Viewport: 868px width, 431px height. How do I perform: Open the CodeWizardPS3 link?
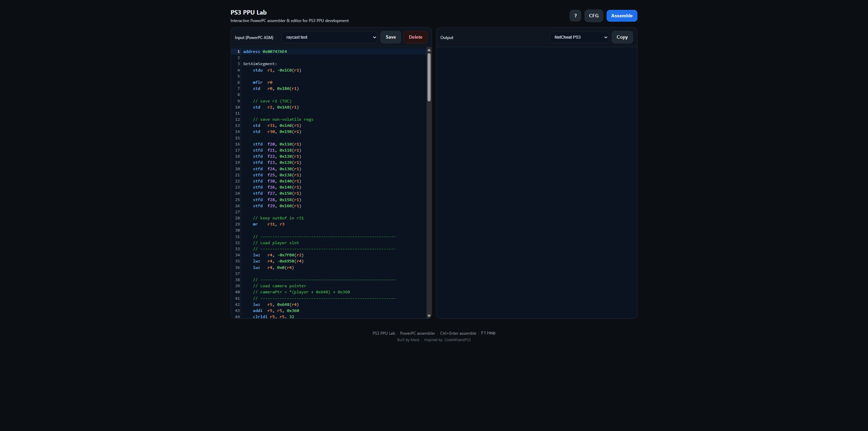[457, 340]
